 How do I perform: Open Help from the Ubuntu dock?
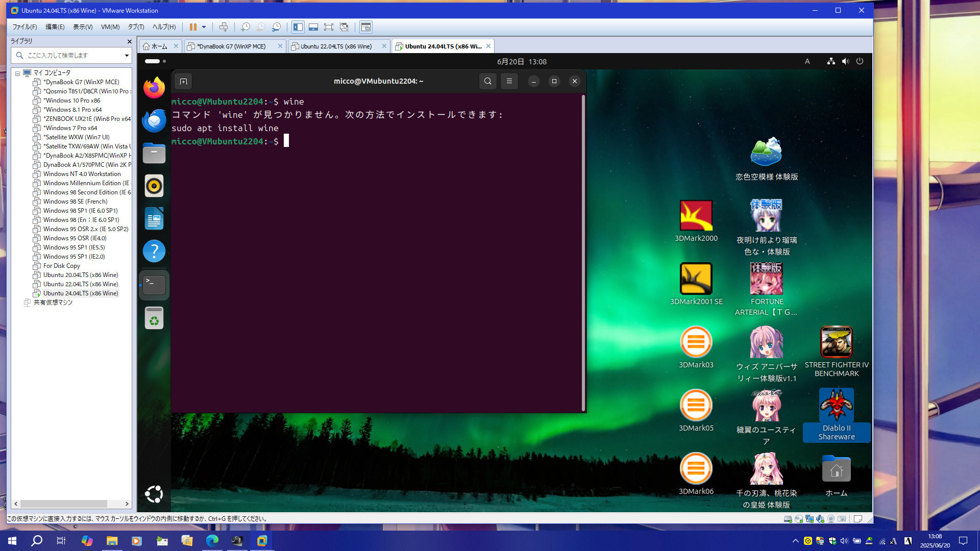point(154,251)
